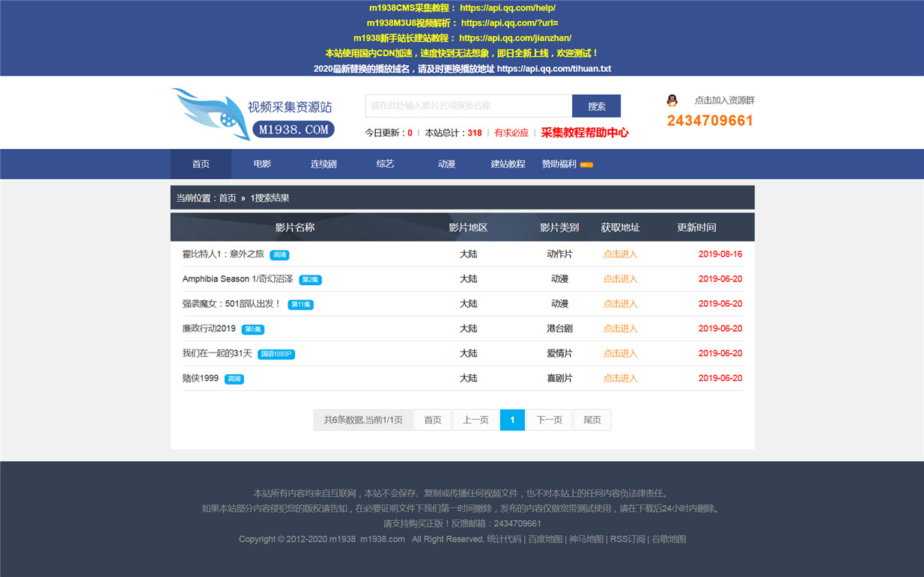Image resolution: width=924 pixels, height=577 pixels.
Task: Click the 影片名称 column header
Action: pyautogui.click(x=295, y=228)
